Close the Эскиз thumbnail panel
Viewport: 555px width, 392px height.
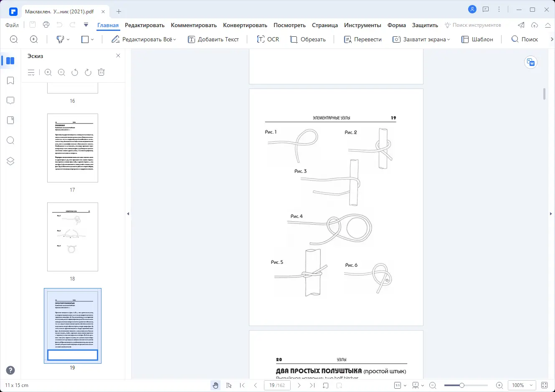tap(118, 56)
